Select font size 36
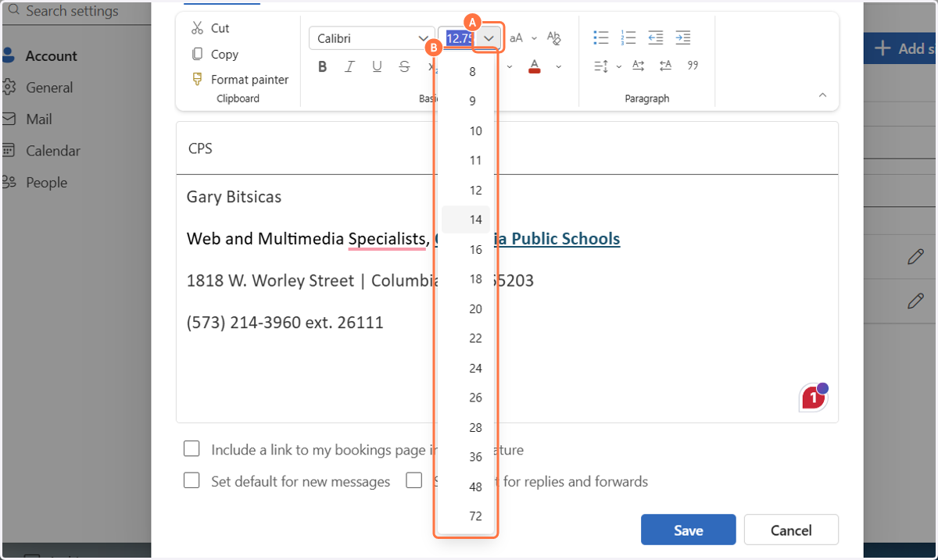Viewport: 938px width, 560px height. click(466, 458)
